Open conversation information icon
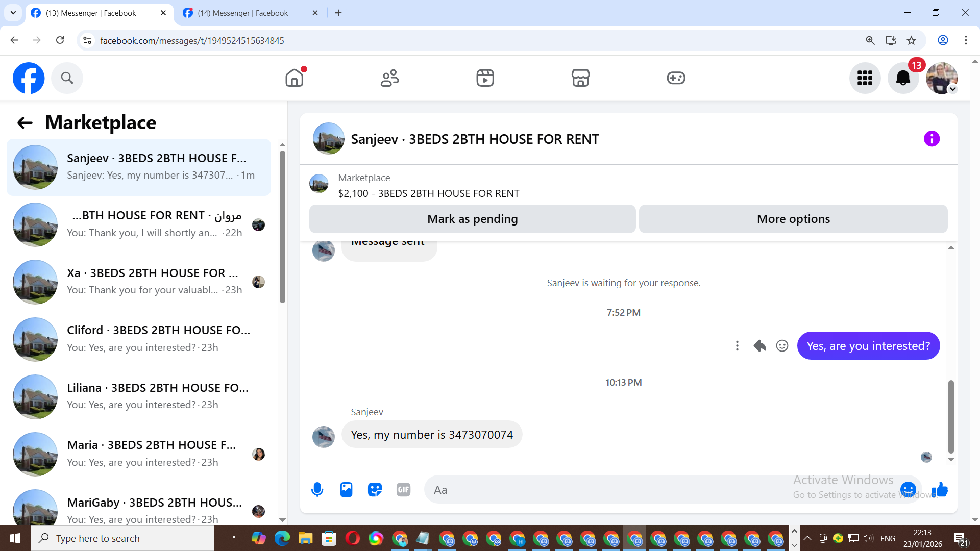Viewport: 980px width, 551px height. pos(932,139)
